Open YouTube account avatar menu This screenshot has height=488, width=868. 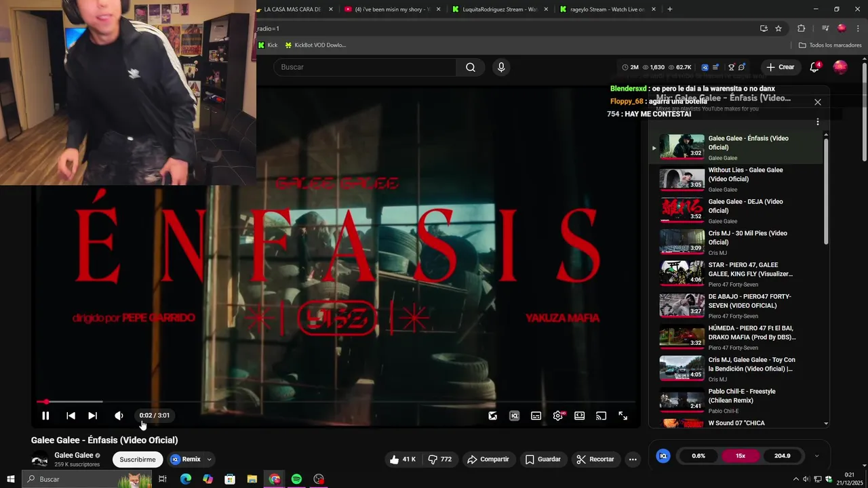tap(840, 67)
